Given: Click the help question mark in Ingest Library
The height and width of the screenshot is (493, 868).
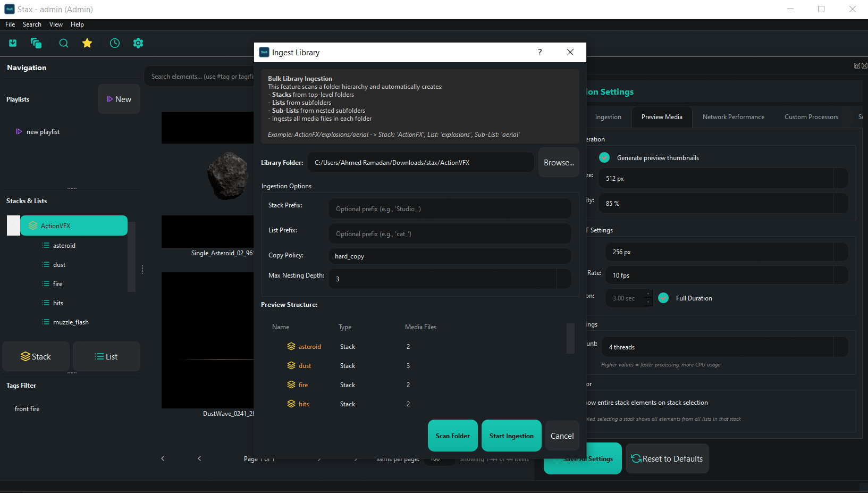Looking at the screenshot, I should pyautogui.click(x=540, y=52).
